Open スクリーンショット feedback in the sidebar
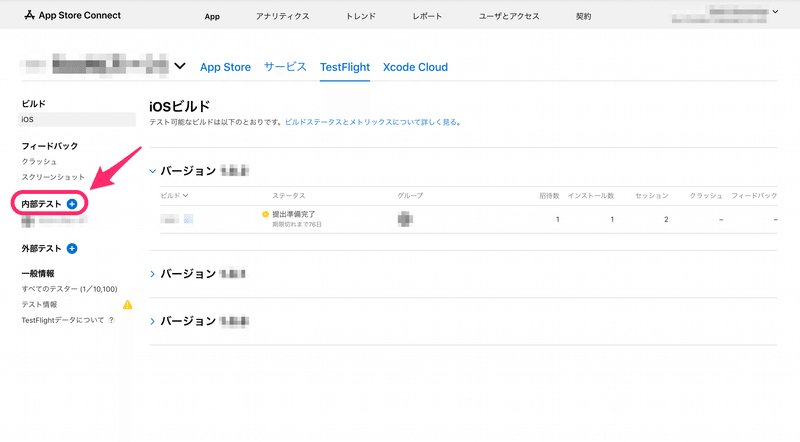Viewport: 800px width, 442px height. (x=53, y=177)
